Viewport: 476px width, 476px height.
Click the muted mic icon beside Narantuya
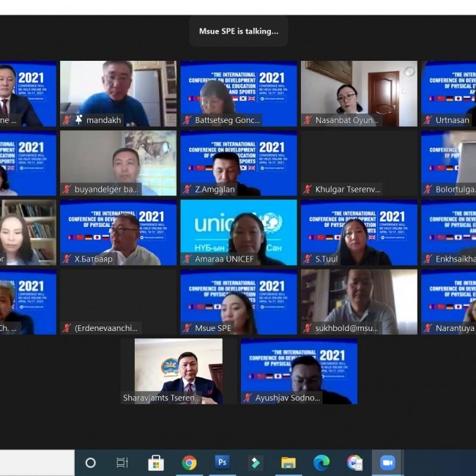point(428,328)
